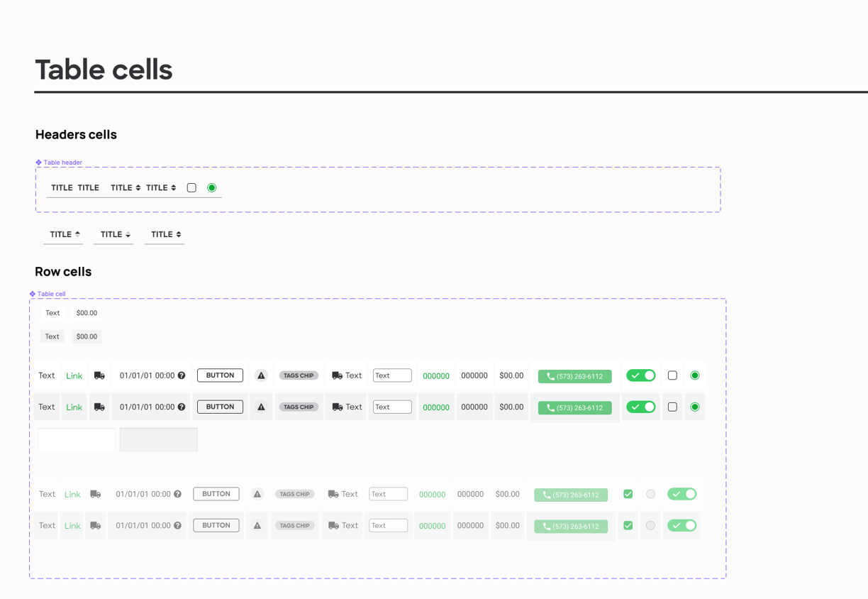
Task: Click the sort arrow on the descending TITLE header below the frame
Action: point(128,234)
